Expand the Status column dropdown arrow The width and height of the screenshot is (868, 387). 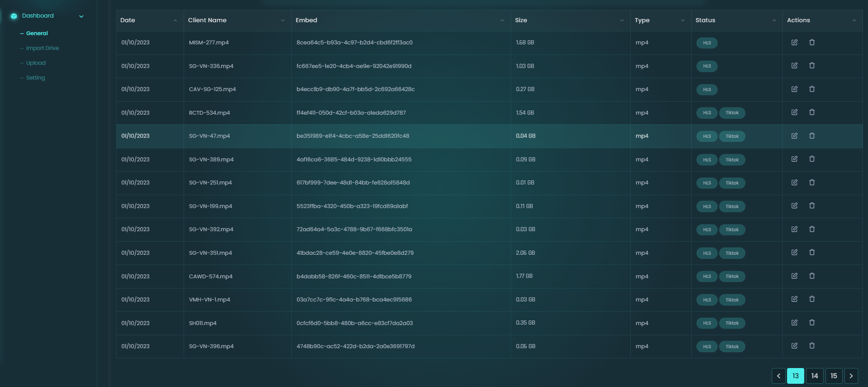tap(774, 20)
